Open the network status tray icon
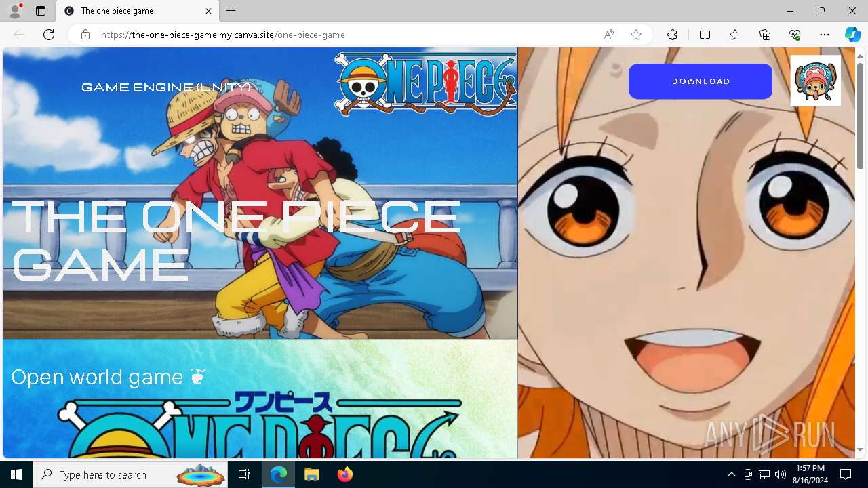 [x=764, y=474]
